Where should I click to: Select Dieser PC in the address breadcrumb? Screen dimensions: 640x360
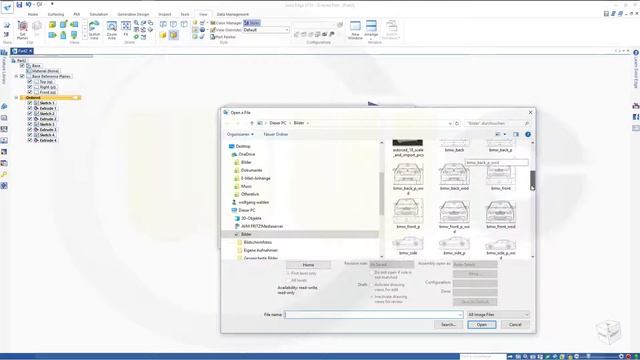[278, 123]
